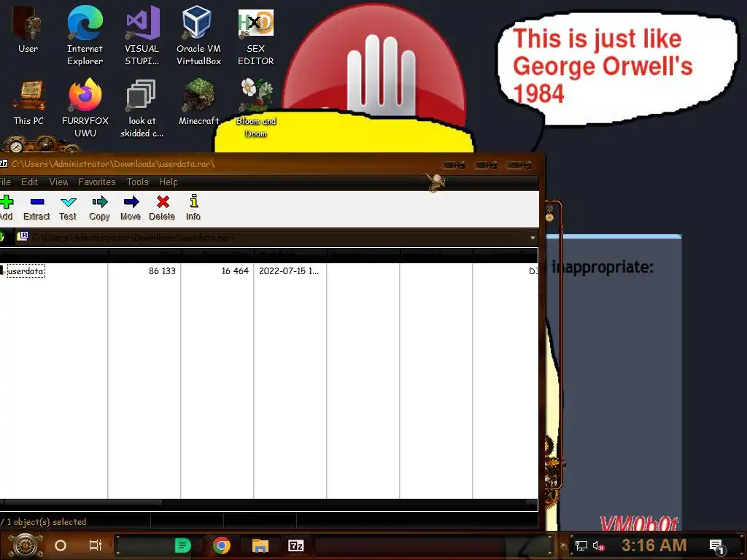Open the Minecraft desktop icon

click(x=198, y=102)
